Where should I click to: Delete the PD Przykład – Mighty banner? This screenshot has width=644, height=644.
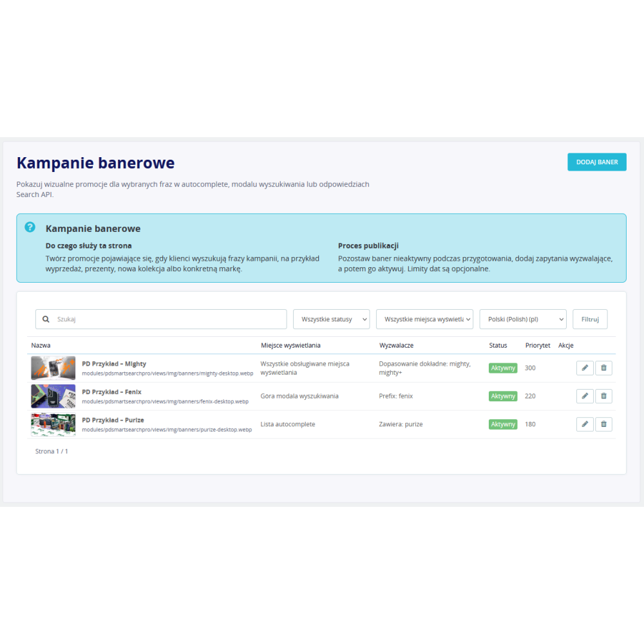click(x=604, y=368)
